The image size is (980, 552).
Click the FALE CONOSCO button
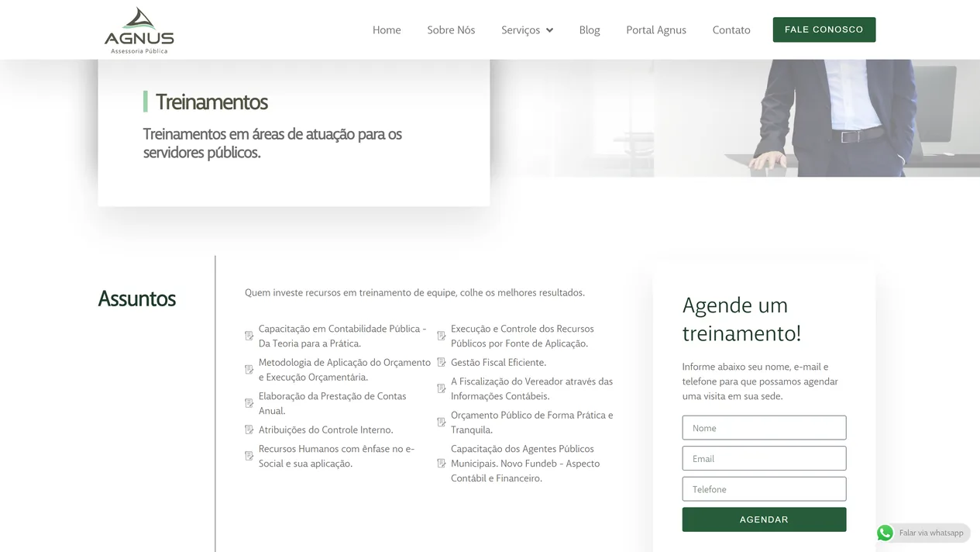click(824, 29)
